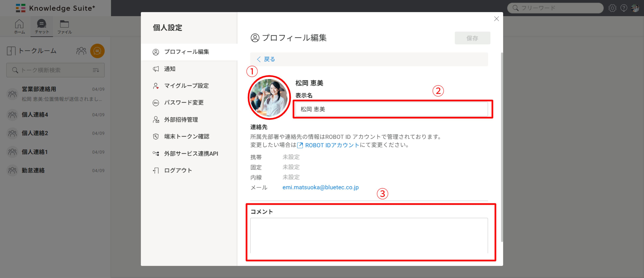Click the user avatar in top bar
This screenshot has height=278, width=644.
point(635,8)
